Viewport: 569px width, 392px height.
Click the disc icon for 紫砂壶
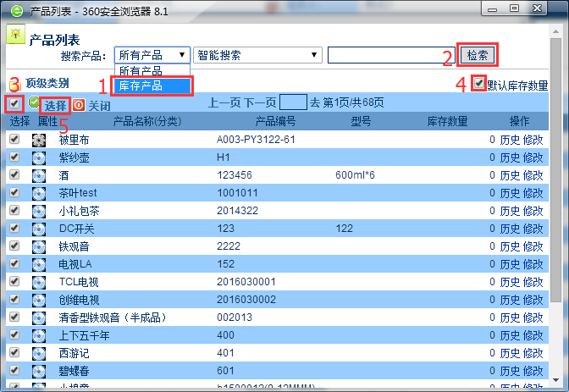pos(39,157)
